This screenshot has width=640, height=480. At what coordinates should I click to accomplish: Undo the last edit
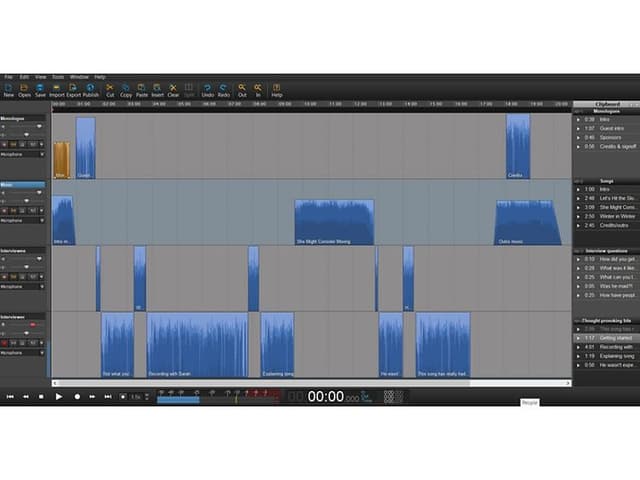click(x=207, y=91)
